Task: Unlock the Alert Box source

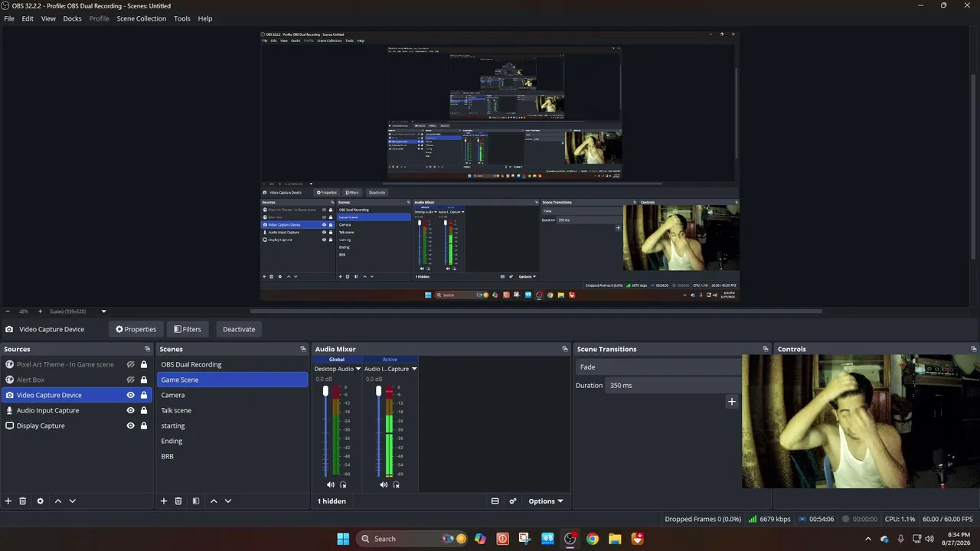Action: coord(144,380)
